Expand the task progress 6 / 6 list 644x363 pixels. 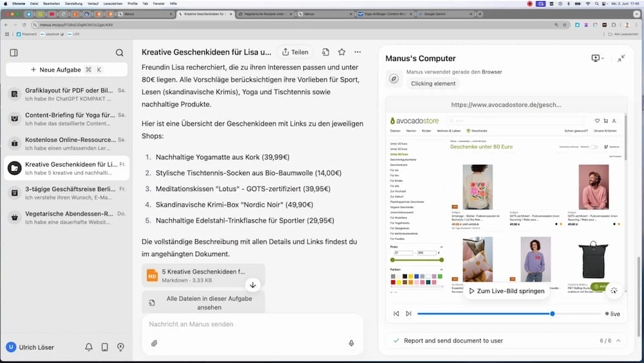[x=618, y=340]
